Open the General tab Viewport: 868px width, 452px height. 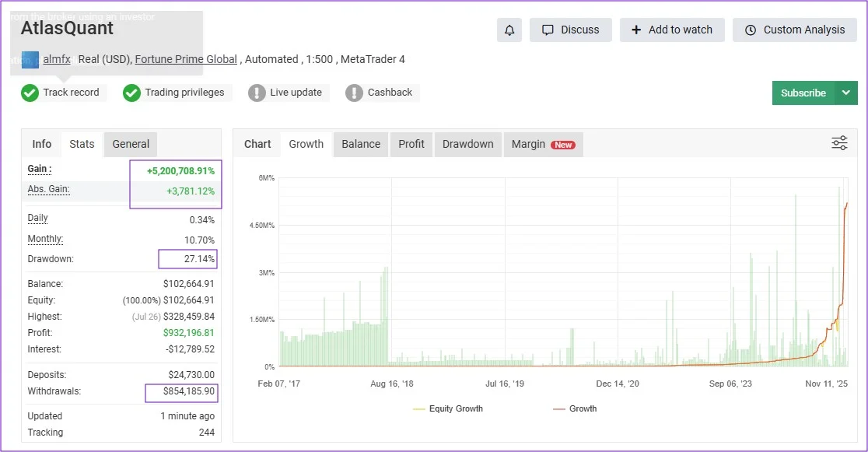131,144
